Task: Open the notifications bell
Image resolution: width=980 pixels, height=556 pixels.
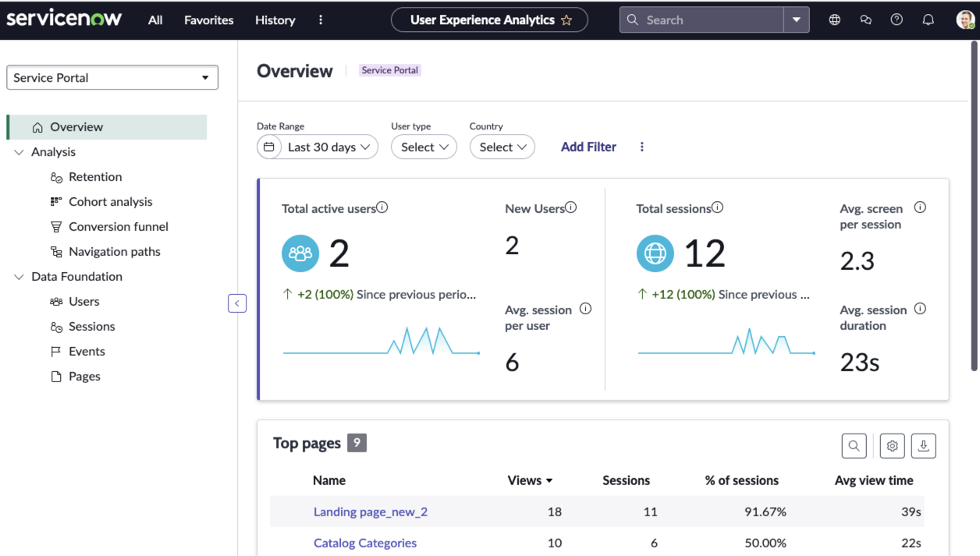Action: pyautogui.click(x=928, y=20)
